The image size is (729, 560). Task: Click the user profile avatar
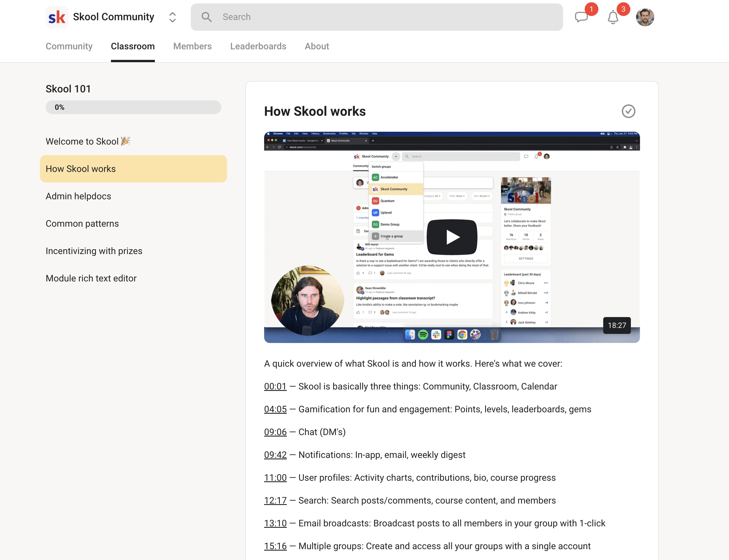tap(645, 17)
